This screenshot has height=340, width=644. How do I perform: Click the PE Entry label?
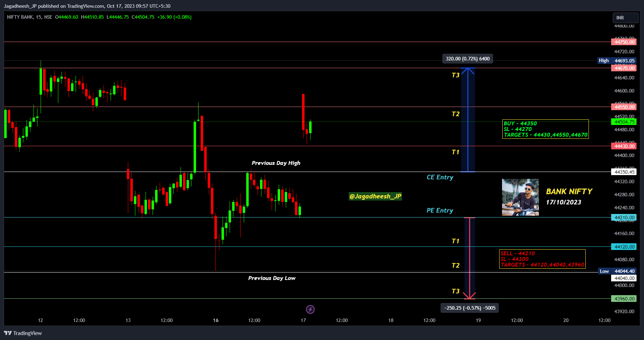point(440,210)
